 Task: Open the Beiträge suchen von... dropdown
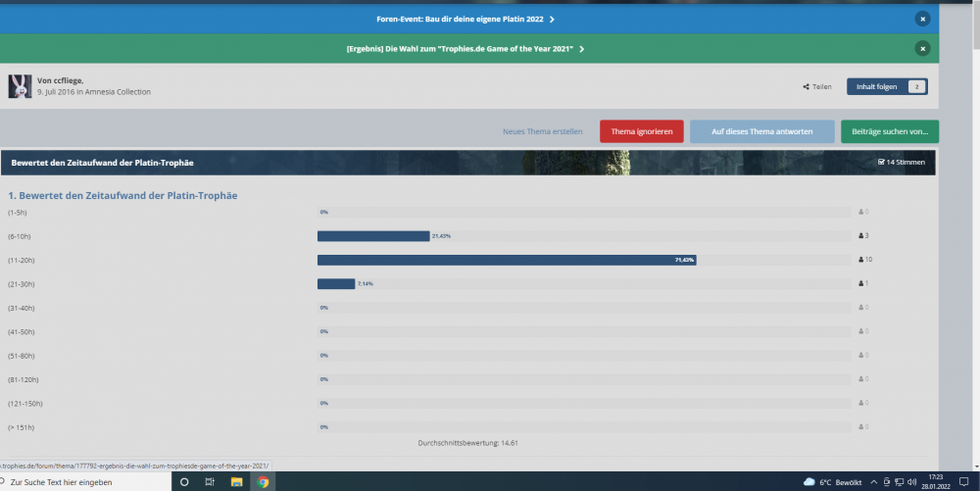tap(889, 131)
